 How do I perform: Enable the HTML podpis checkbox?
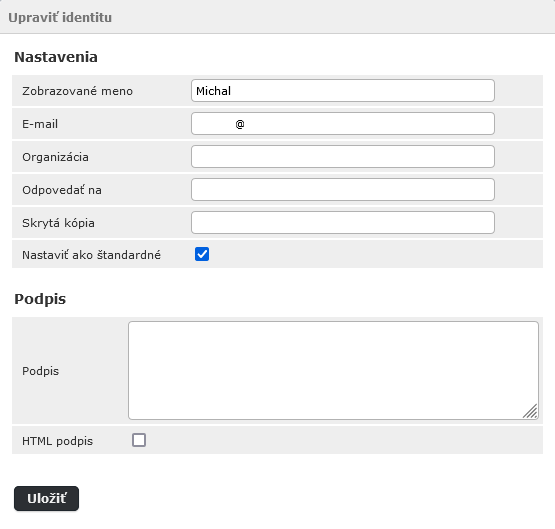[x=139, y=440]
